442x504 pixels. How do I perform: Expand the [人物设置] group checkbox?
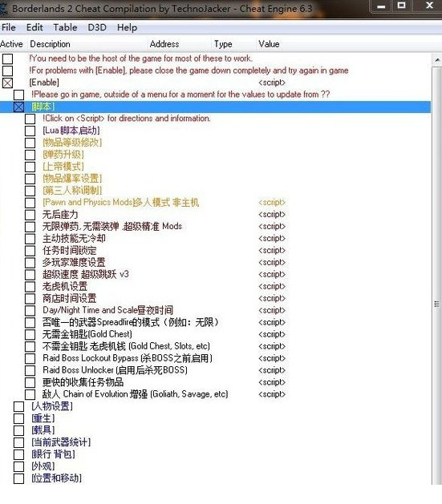coord(18,406)
